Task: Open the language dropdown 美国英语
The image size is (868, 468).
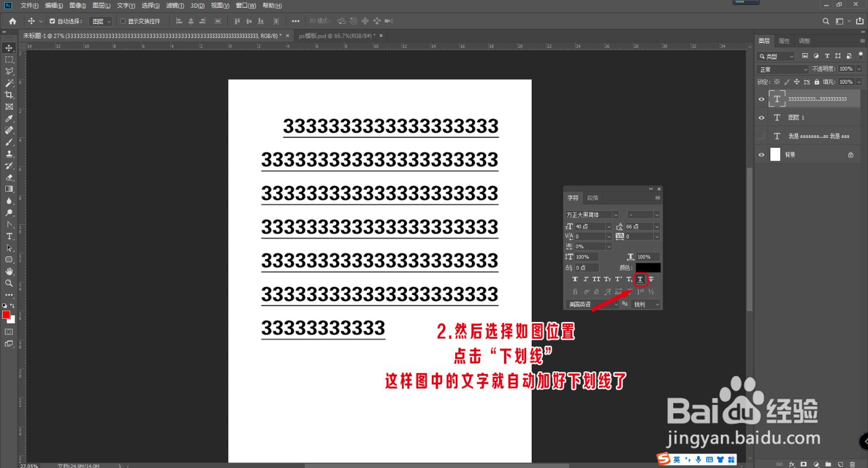Action: [593, 305]
